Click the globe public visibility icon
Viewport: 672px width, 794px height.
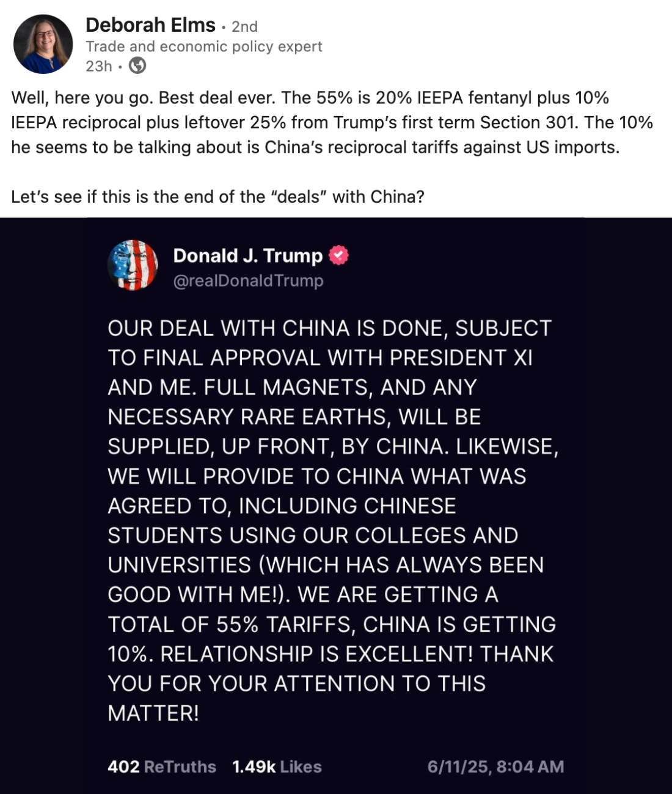(x=138, y=65)
